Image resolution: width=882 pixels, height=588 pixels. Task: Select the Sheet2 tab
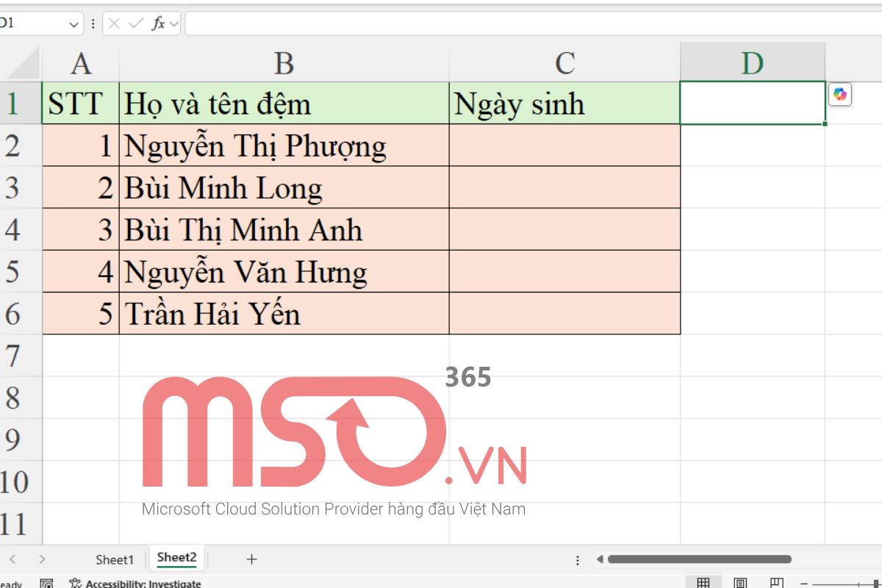click(177, 558)
